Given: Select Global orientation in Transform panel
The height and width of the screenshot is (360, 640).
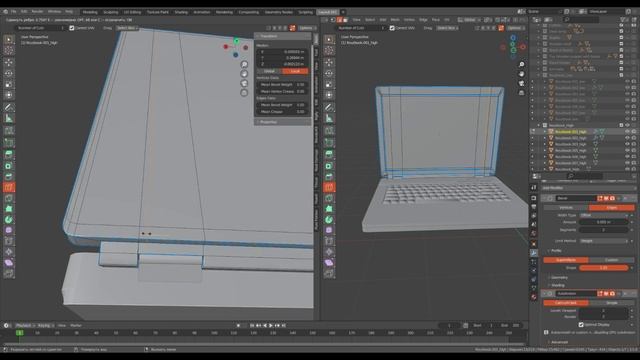Looking at the screenshot, I should 269,71.
